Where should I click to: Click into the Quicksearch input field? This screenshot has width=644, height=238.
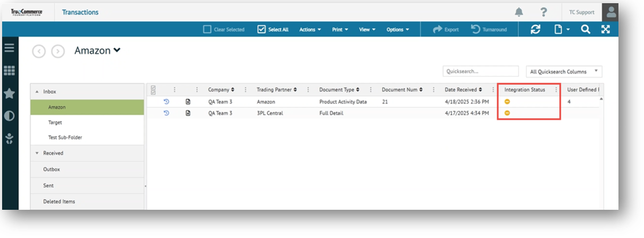[480, 72]
